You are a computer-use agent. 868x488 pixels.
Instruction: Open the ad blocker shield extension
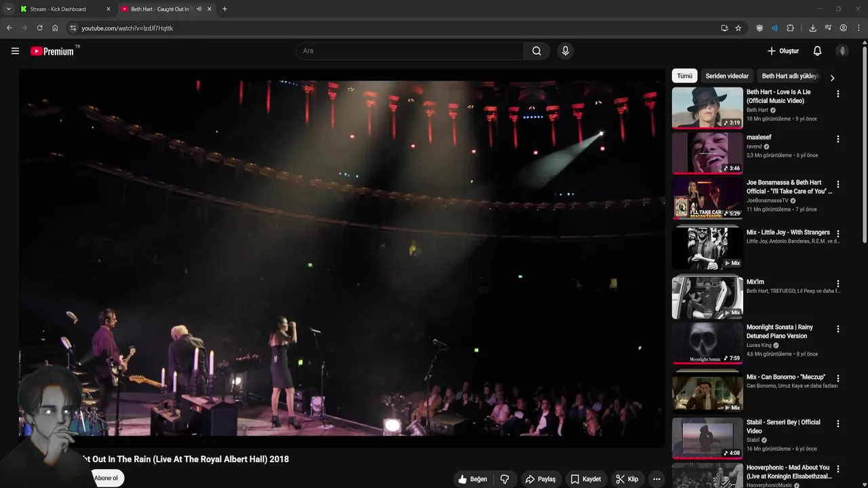(759, 28)
